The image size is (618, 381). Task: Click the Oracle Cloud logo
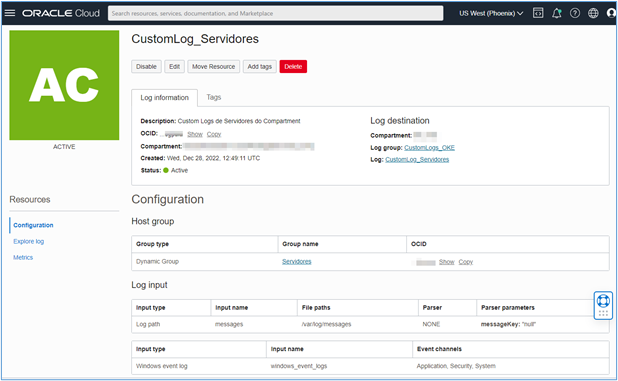[x=61, y=13]
